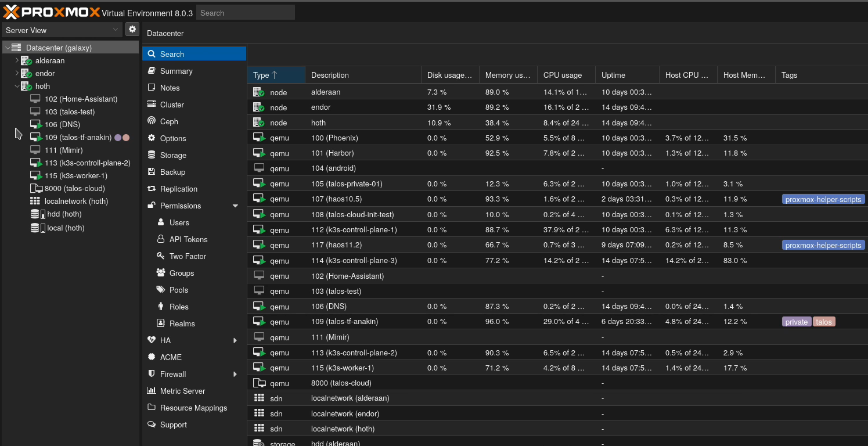The height and width of the screenshot is (446, 868).
Task: Click the Metric Server chart icon
Action: pyautogui.click(x=152, y=391)
